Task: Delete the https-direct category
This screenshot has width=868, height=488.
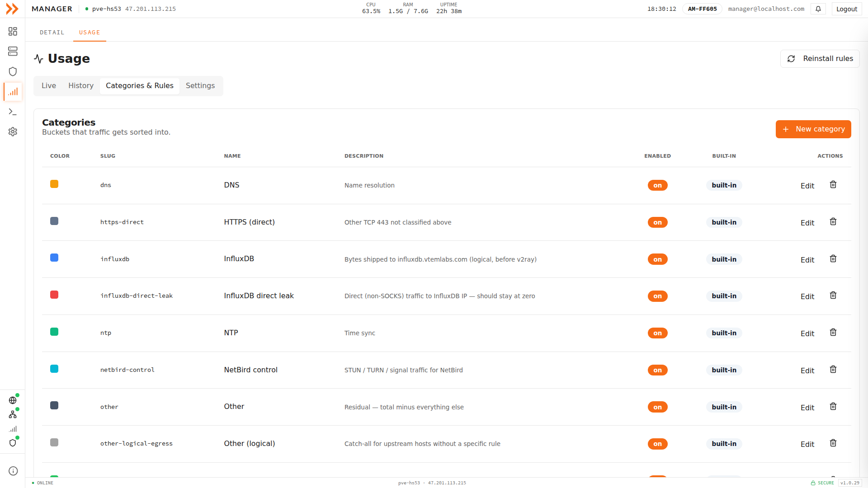Action: coord(833,221)
